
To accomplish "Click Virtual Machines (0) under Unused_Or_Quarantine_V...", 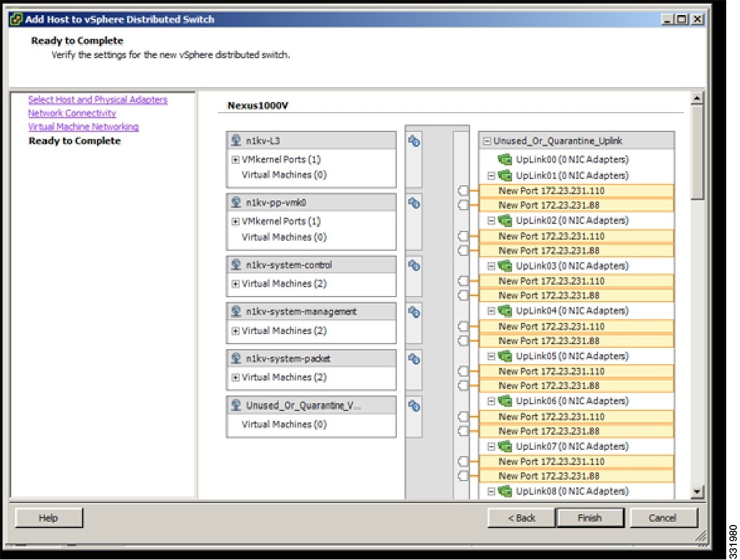I will [284, 425].
